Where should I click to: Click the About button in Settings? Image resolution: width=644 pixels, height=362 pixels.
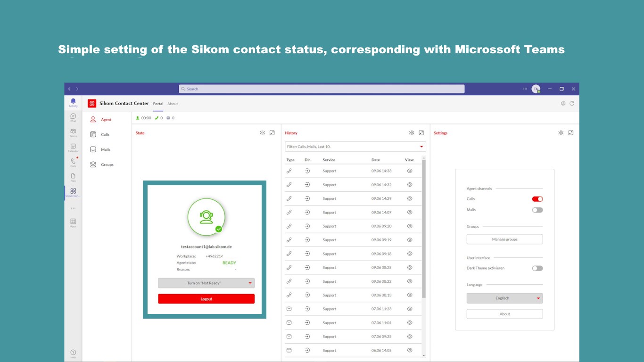(504, 314)
